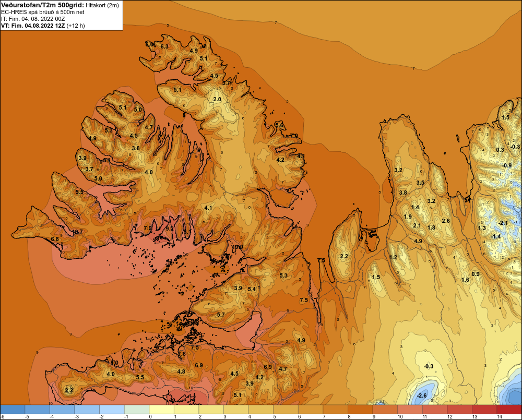This screenshot has width=522, height=420.
Task: Click the temperature value 10.0
Action: pos(238,247)
